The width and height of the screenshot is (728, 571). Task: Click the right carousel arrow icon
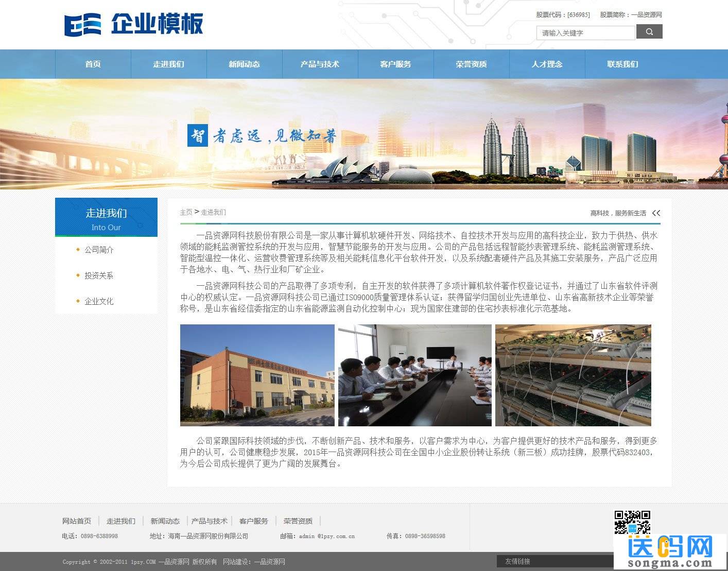[x=659, y=213]
